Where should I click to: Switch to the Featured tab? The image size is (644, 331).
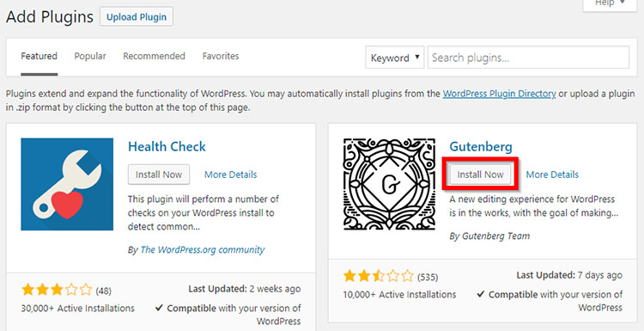pyautogui.click(x=39, y=56)
